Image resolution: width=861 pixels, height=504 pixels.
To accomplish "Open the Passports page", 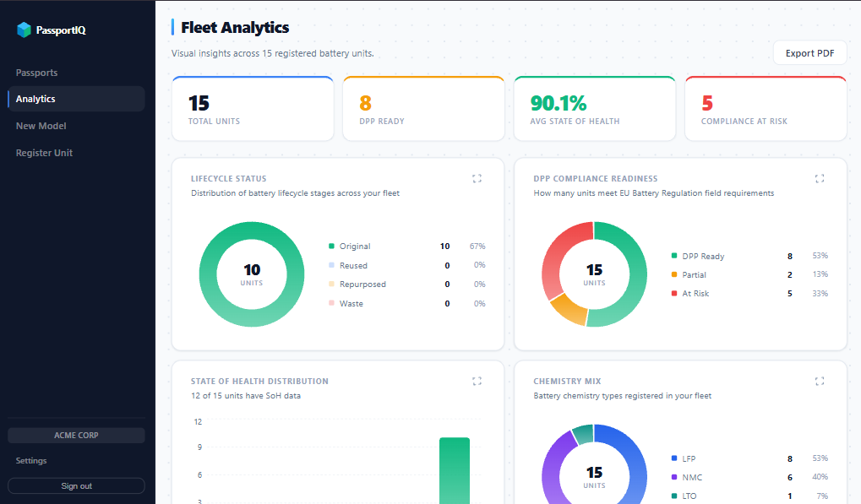I will click(76, 73).
